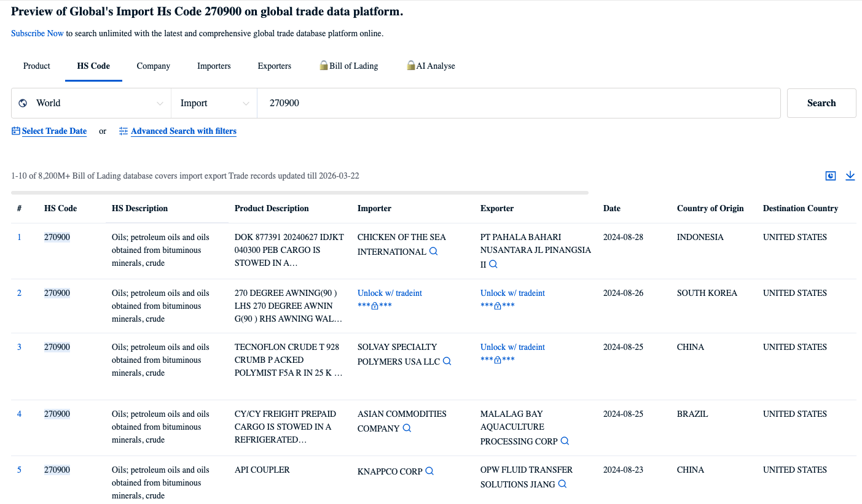The image size is (862, 504).
Task: Click the lock icon on Bill of Lading tab
Action: pos(324,65)
